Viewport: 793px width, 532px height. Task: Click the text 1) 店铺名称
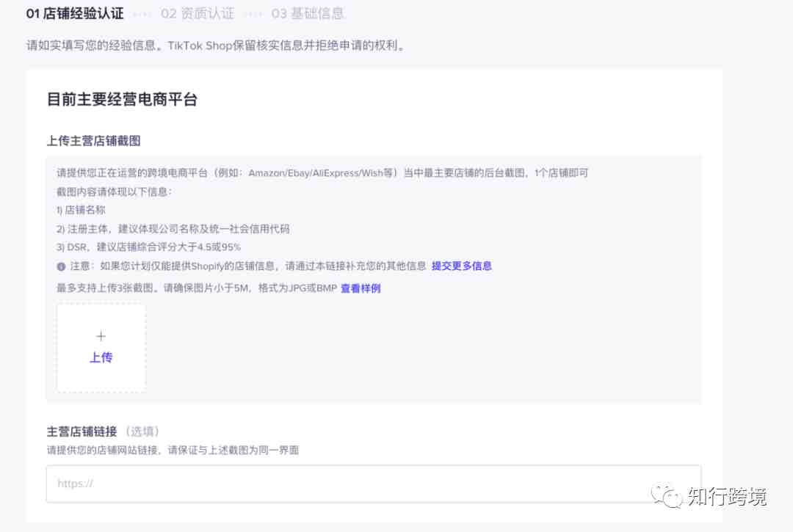pos(81,210)
